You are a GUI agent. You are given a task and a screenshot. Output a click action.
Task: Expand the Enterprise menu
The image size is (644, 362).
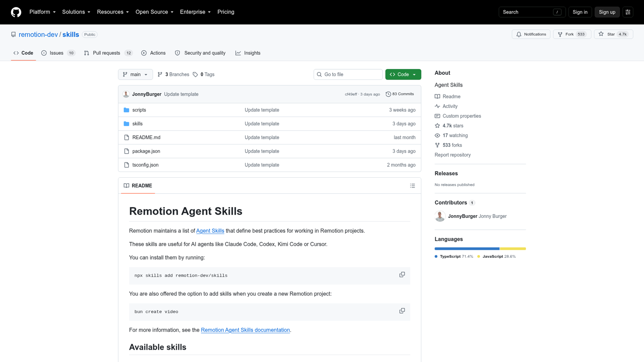(x=195, y=12)
